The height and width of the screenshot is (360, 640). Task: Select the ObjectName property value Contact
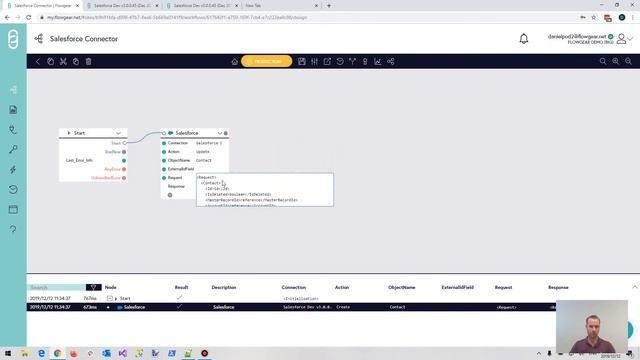pos(204,160)
